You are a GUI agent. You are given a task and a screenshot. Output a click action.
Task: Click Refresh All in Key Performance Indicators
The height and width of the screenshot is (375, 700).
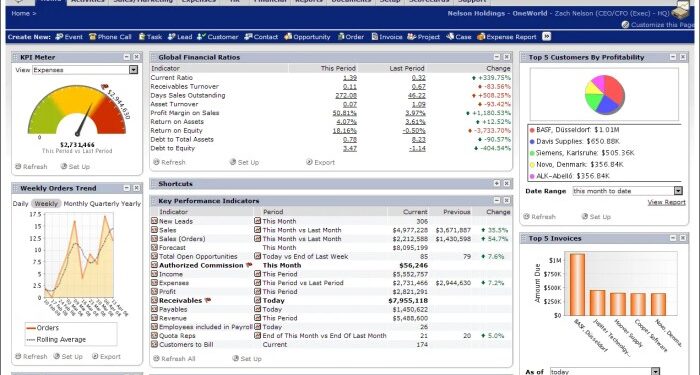tap(174, 358)
